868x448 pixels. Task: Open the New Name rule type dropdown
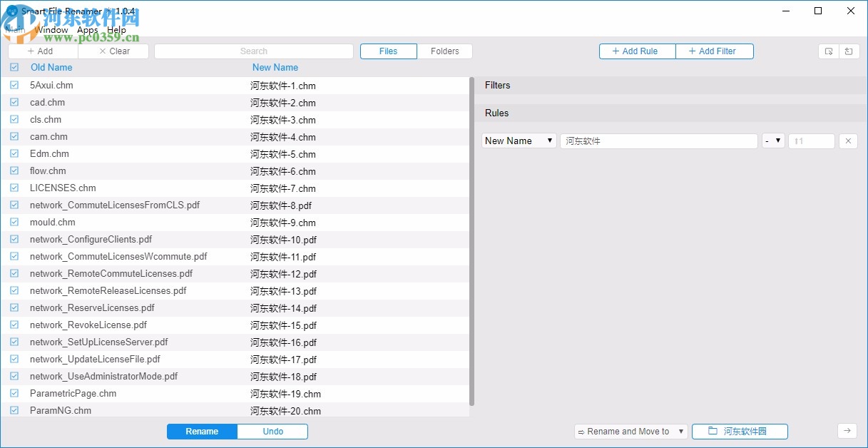(519, 141)
